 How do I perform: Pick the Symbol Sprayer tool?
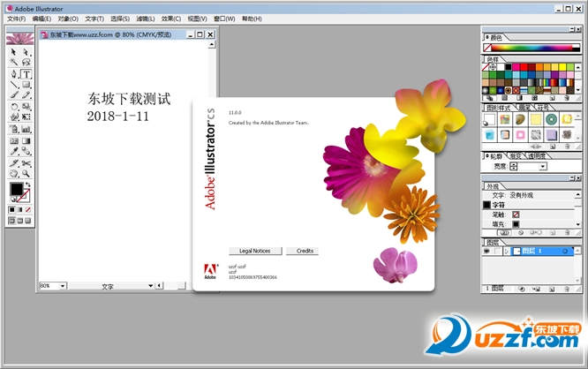tap(14, 129)
